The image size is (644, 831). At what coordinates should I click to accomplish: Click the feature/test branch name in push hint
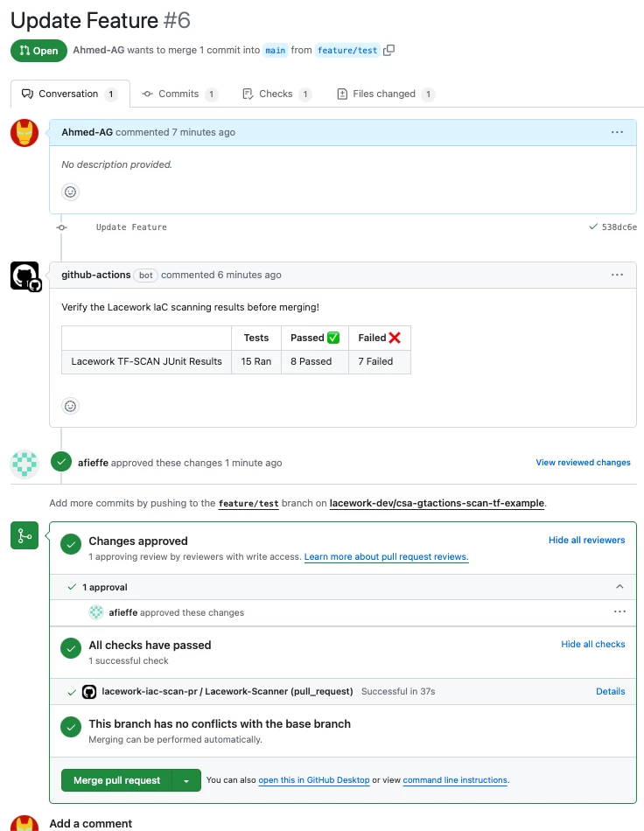pos(248,504)
